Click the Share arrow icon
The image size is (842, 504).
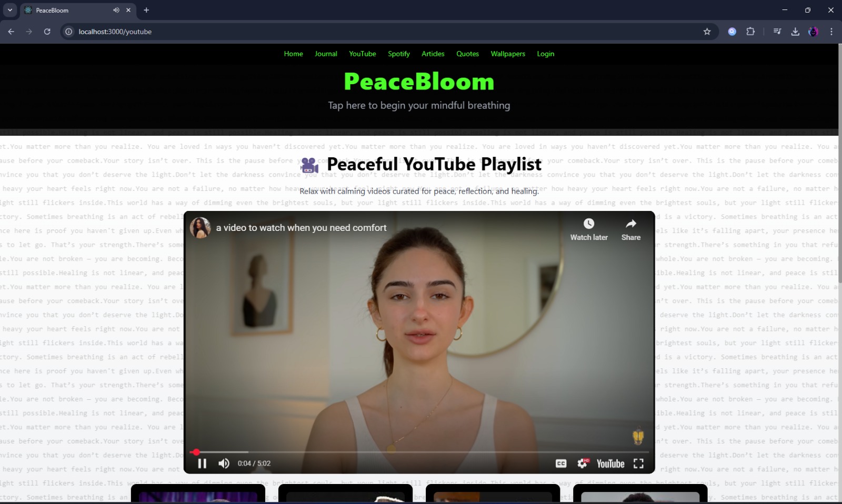(x=631, y=224)
